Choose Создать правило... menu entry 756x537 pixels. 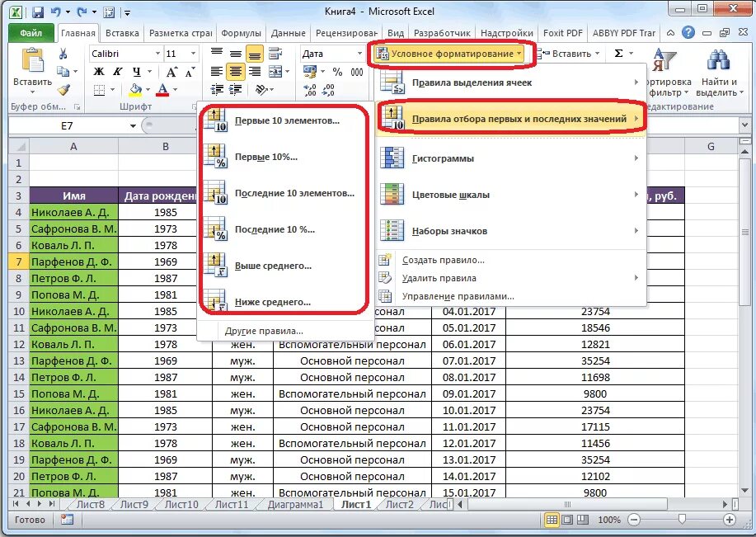pyautogui.click(x=510, y=260)
